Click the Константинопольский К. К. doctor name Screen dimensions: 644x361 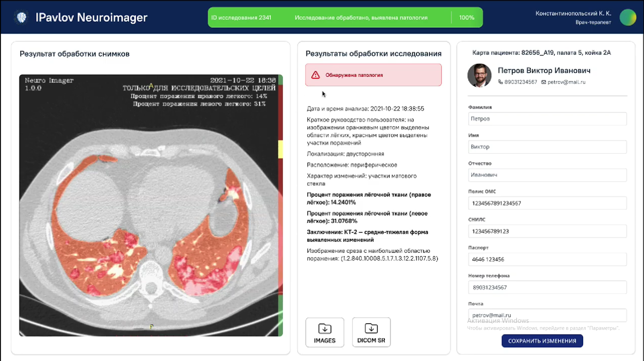573,13
